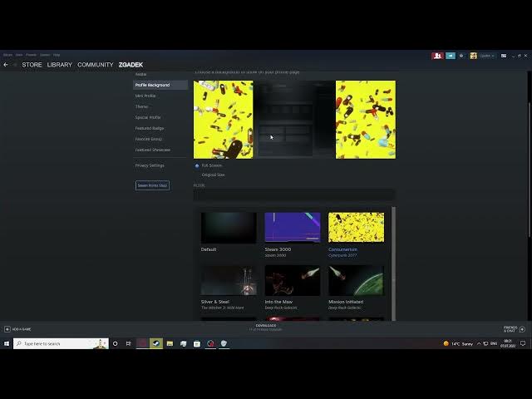The height and width of the screenshot is (399, 532).
Task: Open Friends & Chat plus icon
Action: coord(522,329)
